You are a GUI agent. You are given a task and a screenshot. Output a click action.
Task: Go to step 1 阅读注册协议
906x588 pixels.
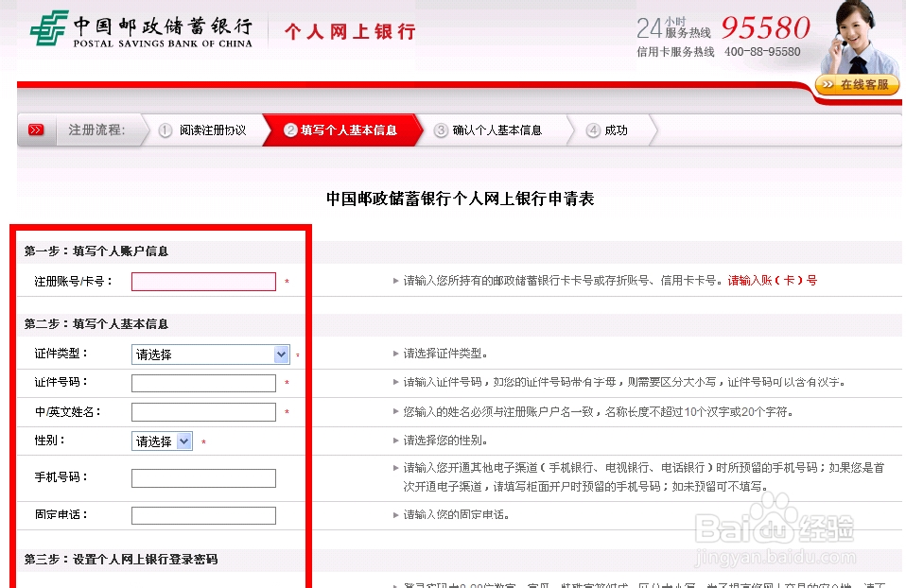(203, 130)
